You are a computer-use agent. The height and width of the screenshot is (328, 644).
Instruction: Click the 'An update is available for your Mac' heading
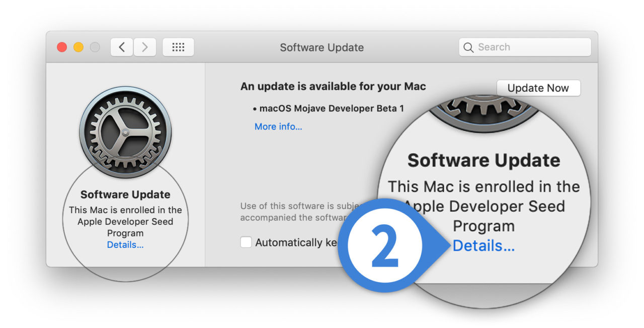[333, 86]
